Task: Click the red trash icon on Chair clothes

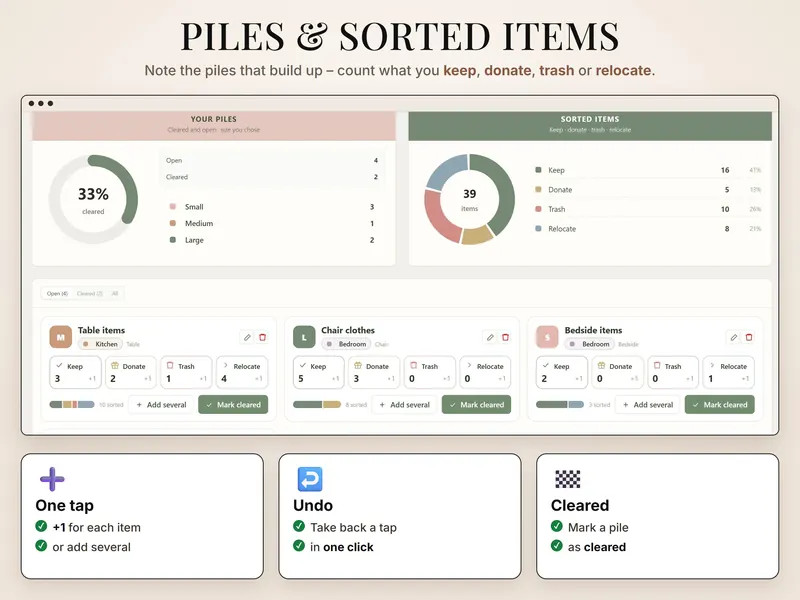Action: point(506,337)
